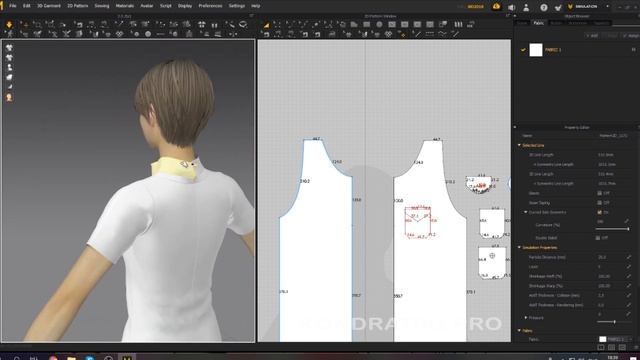Open the File menu
Viewport: 640px width, 360px height.
click(13, 6)
